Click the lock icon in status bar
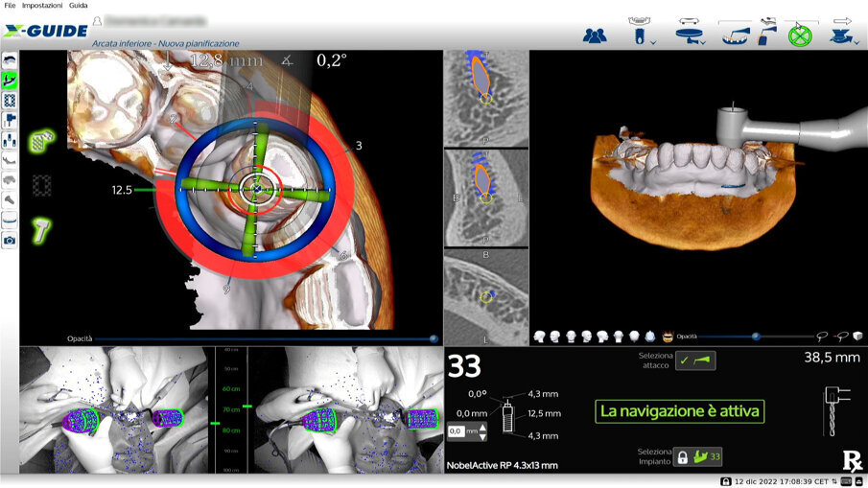The width and height of the screenshot is (868, 488). click(726, 481)
